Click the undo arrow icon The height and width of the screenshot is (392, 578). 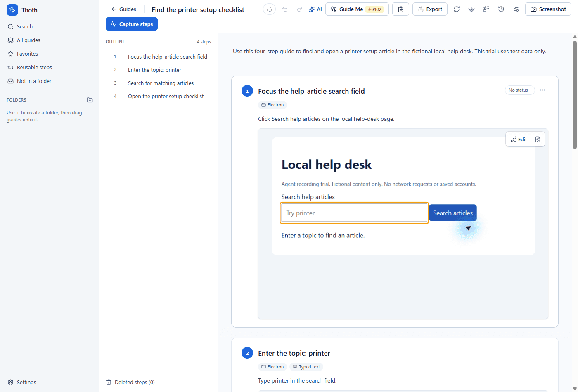click(x=285, y=9)
